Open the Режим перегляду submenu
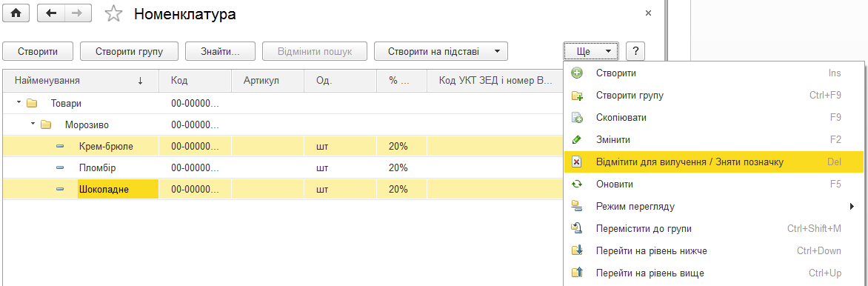Viewport: 868px width, 286px height. tap(713, 206)
